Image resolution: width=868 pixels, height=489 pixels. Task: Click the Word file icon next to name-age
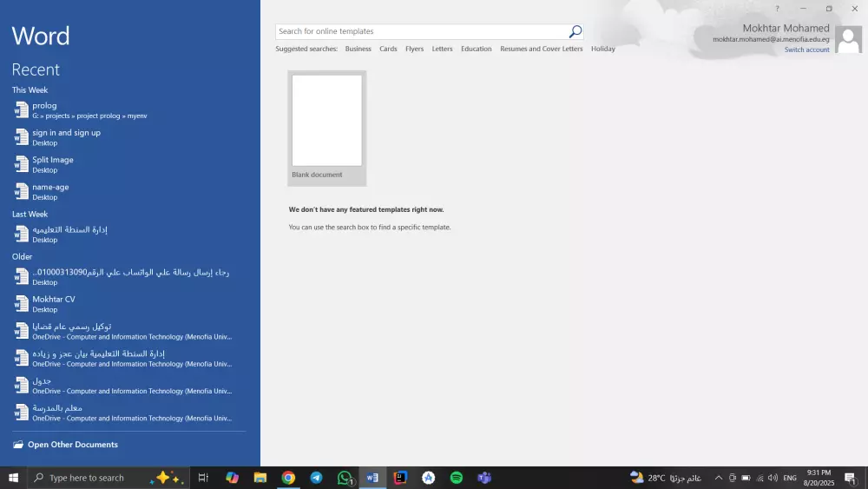(21, 192)
